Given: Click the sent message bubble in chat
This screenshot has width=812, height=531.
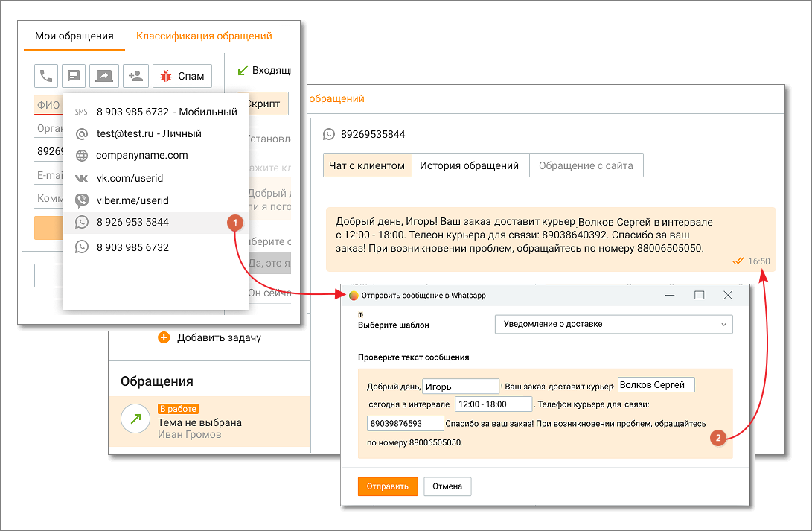Looking at the screenshot, I should (x=551, y=239).
